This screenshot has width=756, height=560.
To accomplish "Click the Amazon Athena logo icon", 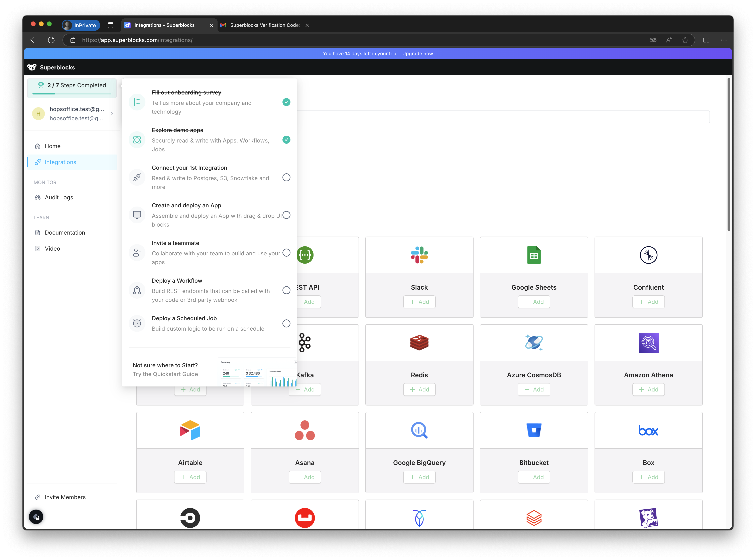I will tap(648, 343).
